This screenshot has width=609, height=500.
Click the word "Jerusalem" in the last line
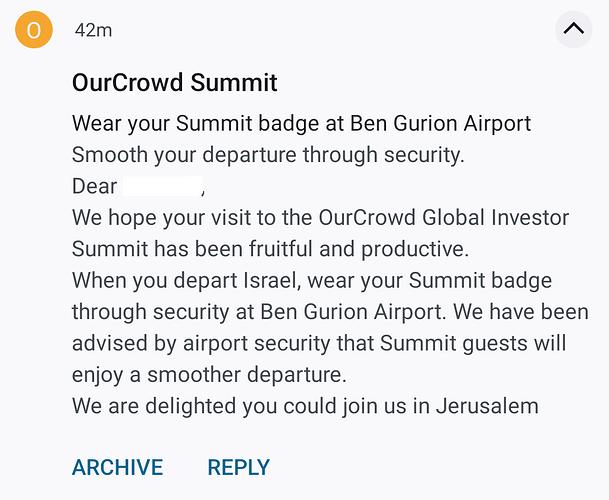click(489, 406)
